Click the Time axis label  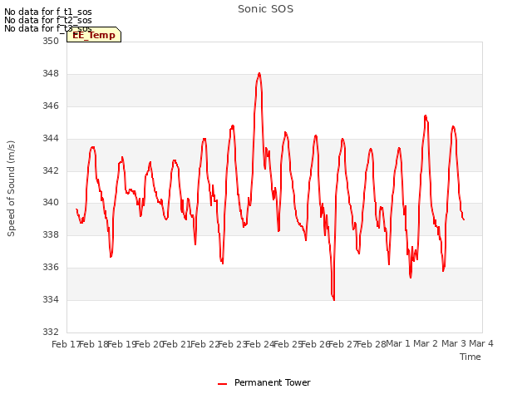pos(470,357)
